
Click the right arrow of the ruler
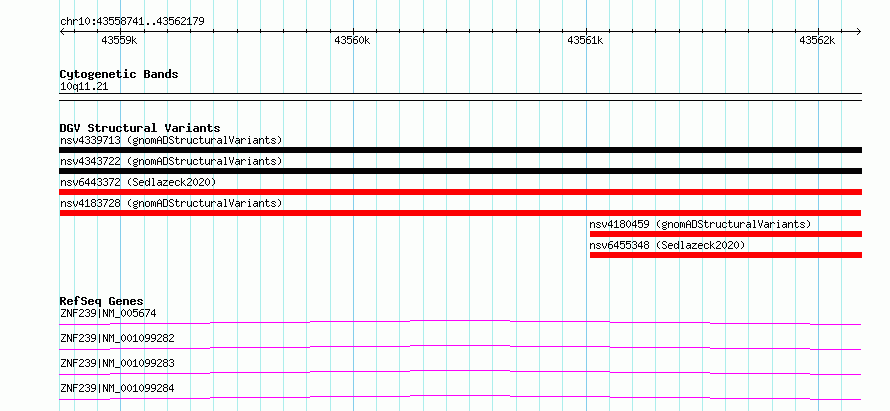click(x=859, y=31)
